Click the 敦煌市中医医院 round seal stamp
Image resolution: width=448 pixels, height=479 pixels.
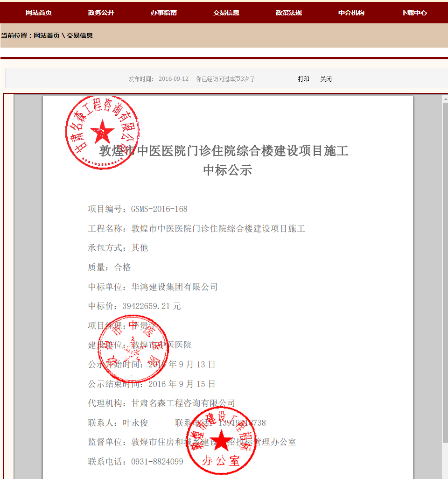133,348
